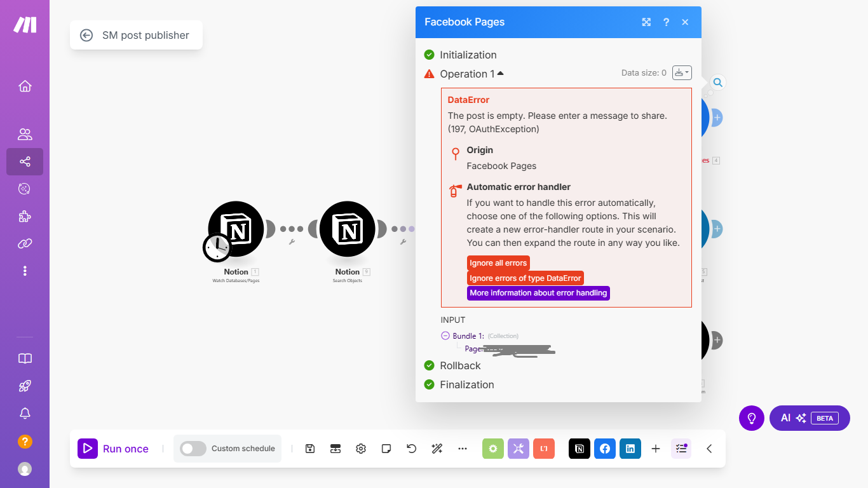Open the Scenarios section in the sidebar
The width and height of the screenshot is (868, 488).
(25, 161)
